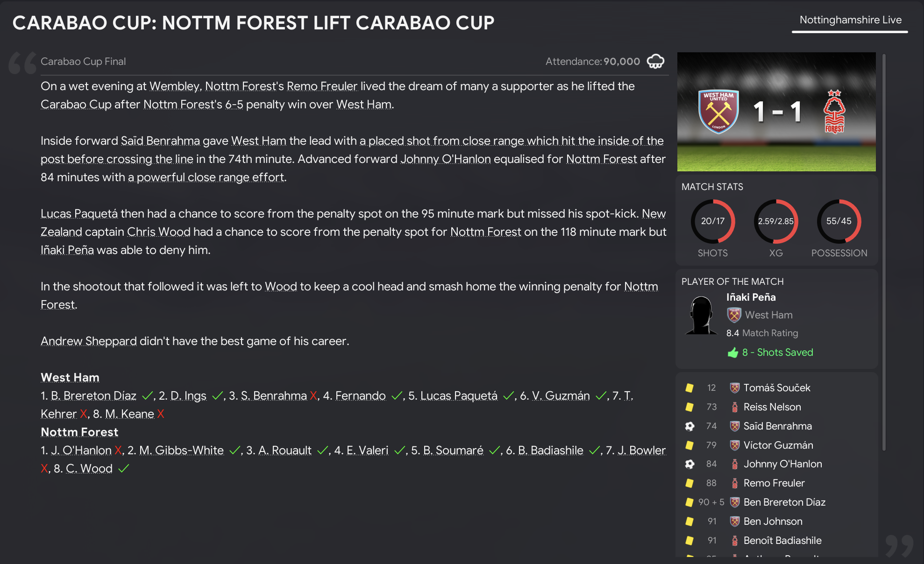Click Remo Freuler's yellow card icon
The image size is (924, 564).
point(689,483)
